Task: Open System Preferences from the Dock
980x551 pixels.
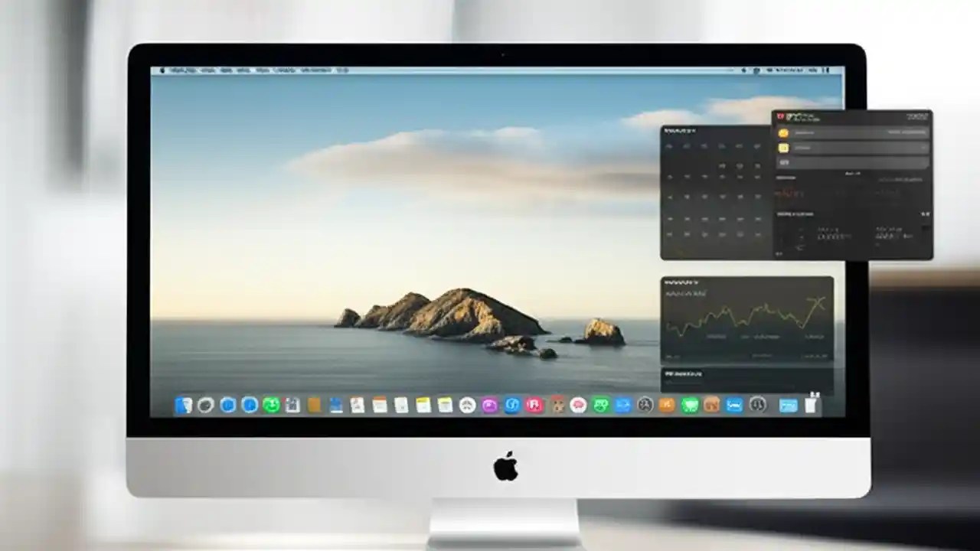Action: [759, 405]
